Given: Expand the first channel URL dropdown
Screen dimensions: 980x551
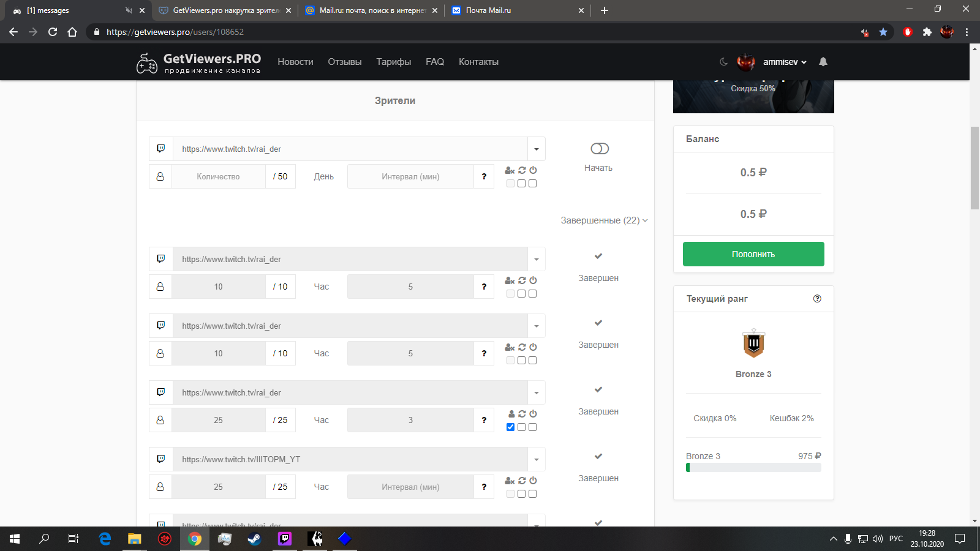Looking at the screenshot, I should (x=537, y=149).
